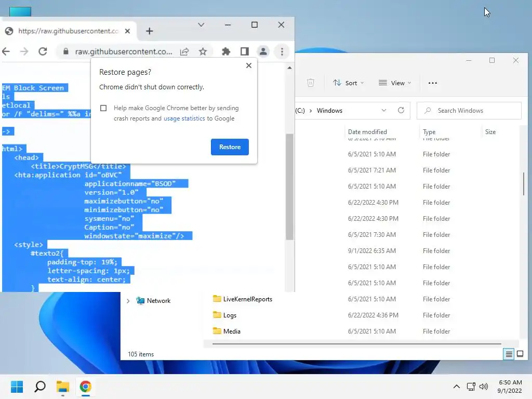Select Network in navigation pane
532x399 pixels.
click(x=158, y=301)
